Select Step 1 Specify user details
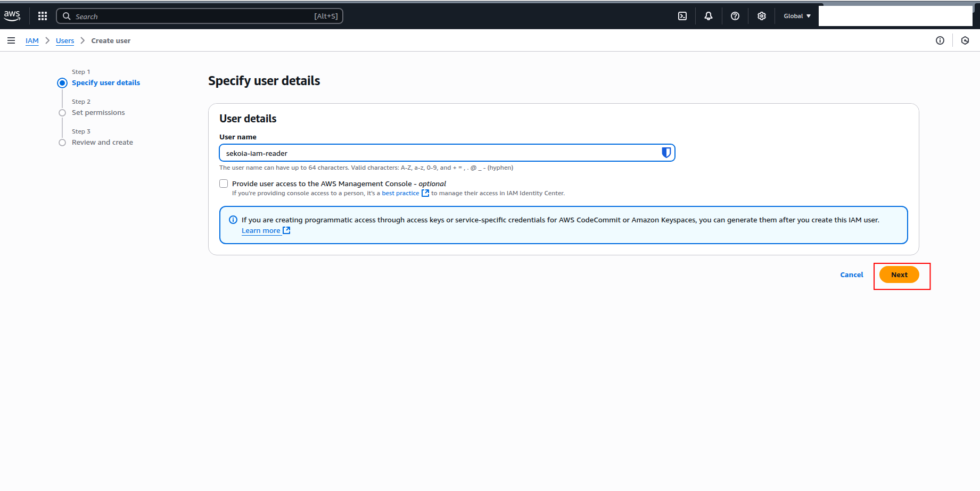 pos(105,82)
